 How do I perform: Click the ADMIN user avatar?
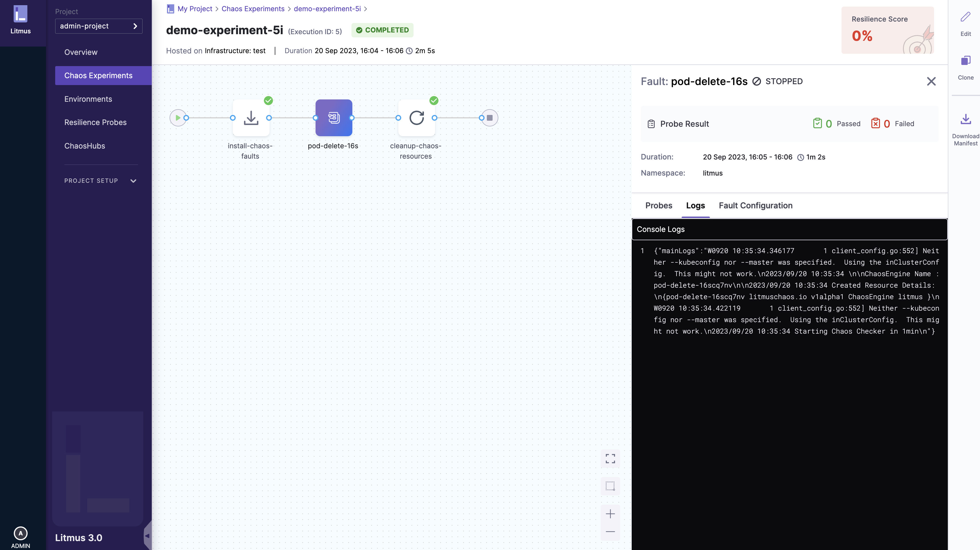tap(20, 533)
